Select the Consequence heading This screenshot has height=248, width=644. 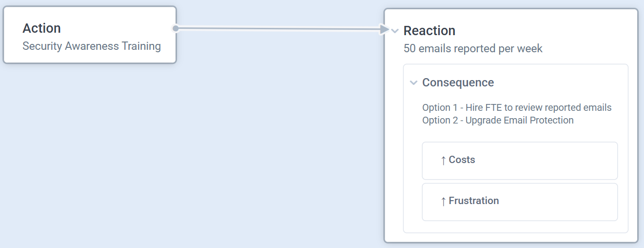click(458, 83)
